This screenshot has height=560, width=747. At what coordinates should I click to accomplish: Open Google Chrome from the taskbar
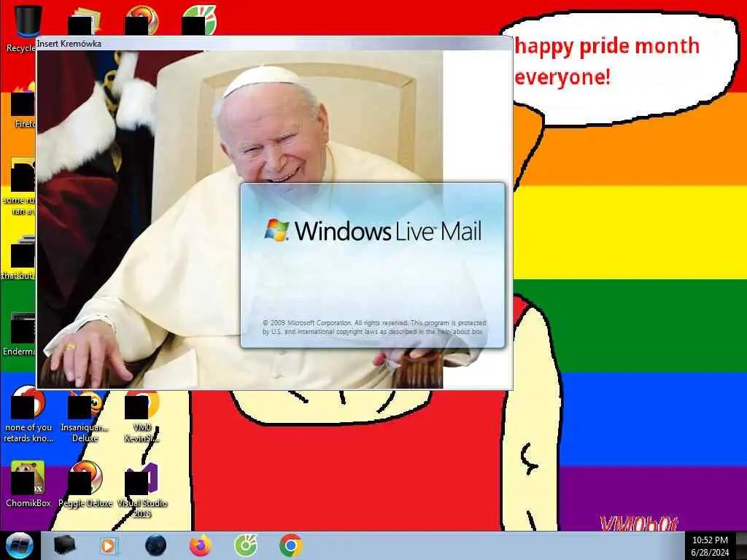pyautogui.click(x=290, y=545)
